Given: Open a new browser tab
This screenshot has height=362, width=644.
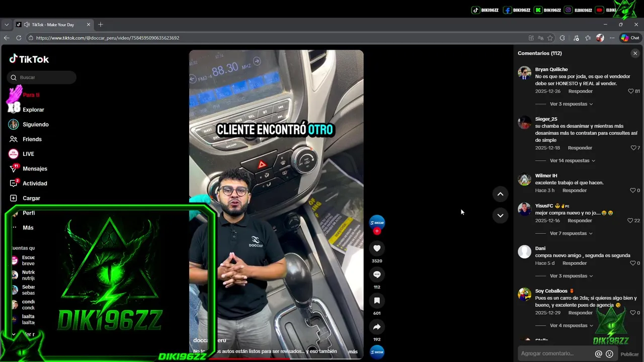Looking at the screenshot, I should 101,24.
